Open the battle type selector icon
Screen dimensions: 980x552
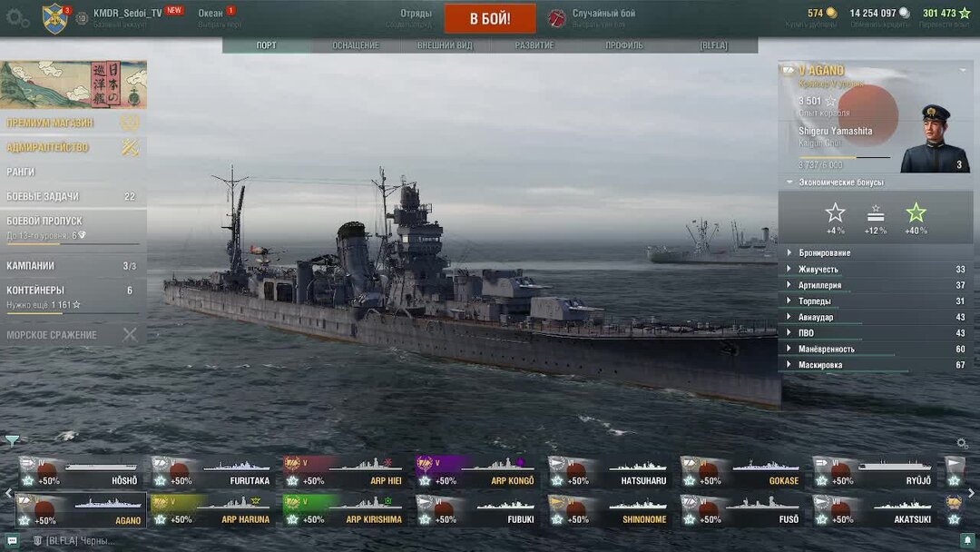tap(556, 18)
